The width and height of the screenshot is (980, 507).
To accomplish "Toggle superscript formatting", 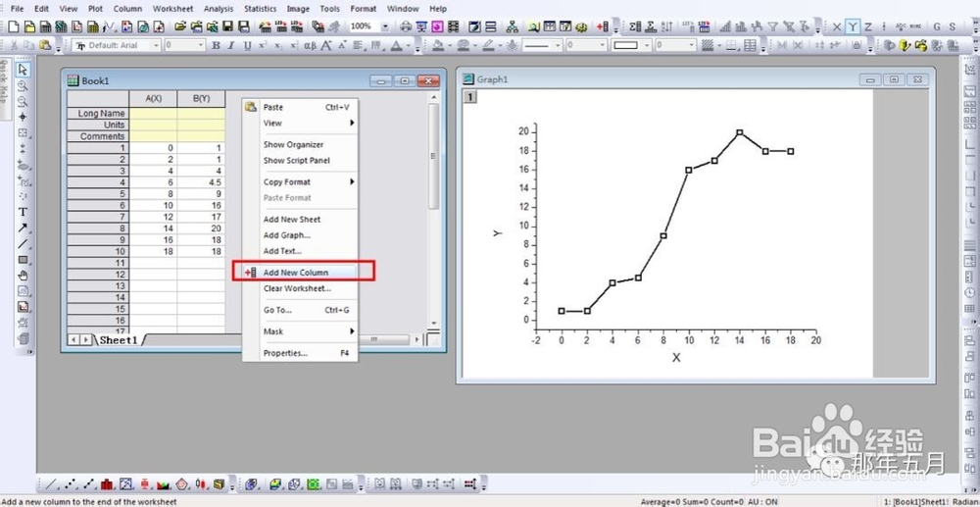I will [x=263, y=45].
